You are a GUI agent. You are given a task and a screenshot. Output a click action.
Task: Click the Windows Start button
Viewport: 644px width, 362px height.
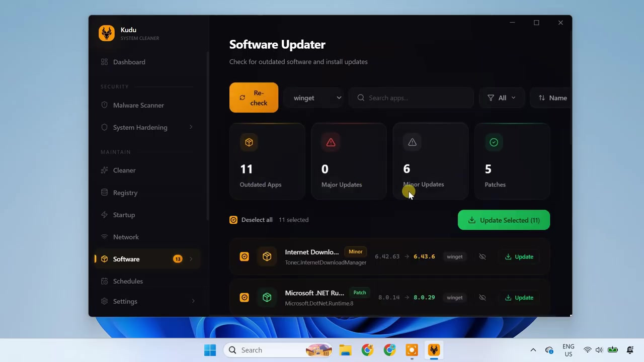210,350
